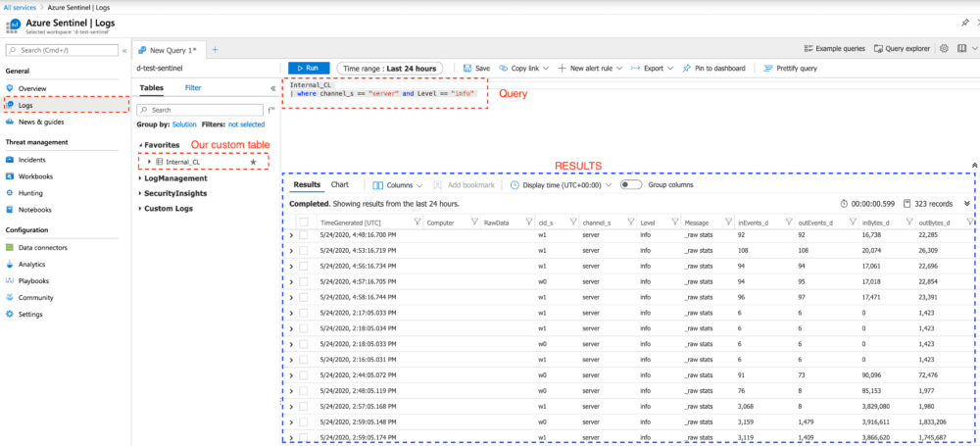Select the Tables tab
Screen dimensions: 980x446
[151, 88]
